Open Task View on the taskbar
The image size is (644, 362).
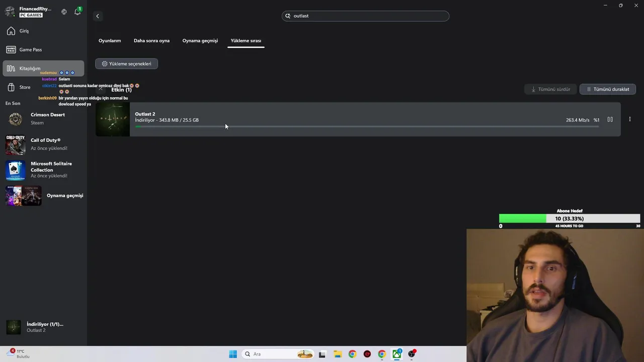pos(322,354)
